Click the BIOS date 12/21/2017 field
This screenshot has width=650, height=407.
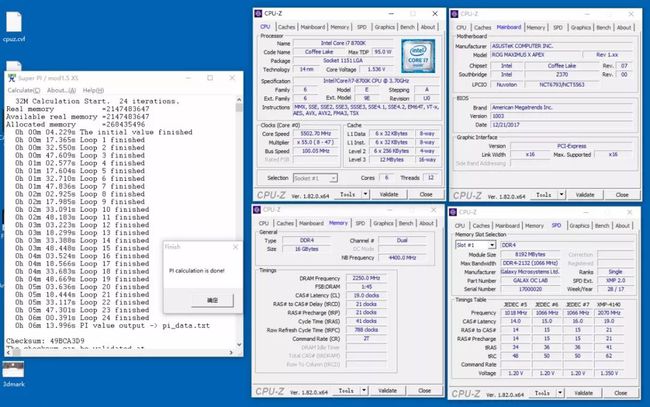(561, 125)
